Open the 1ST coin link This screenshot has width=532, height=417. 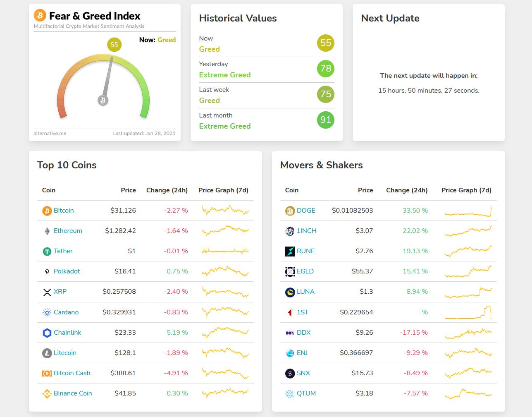(x=303, y=312)
